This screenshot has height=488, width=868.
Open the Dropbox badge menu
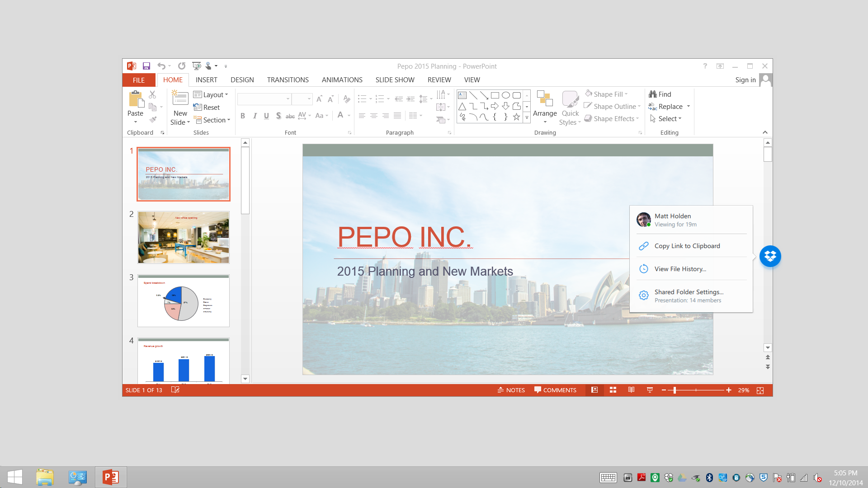[x=769, y=256]
